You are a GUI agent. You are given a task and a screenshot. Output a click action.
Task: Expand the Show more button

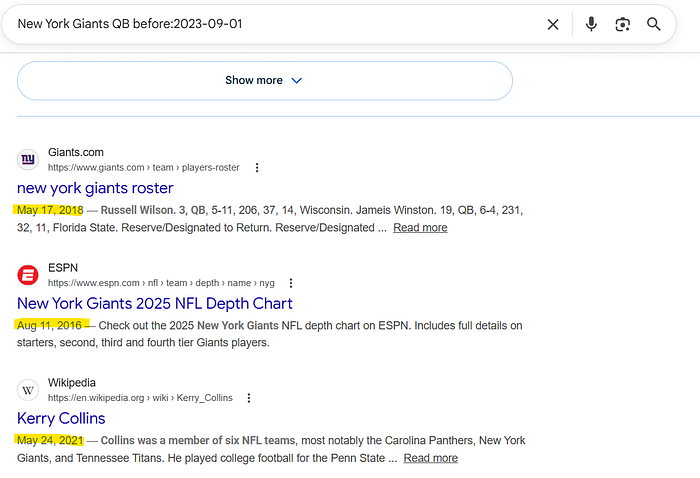pyautogui.click(x=265, y=81)
